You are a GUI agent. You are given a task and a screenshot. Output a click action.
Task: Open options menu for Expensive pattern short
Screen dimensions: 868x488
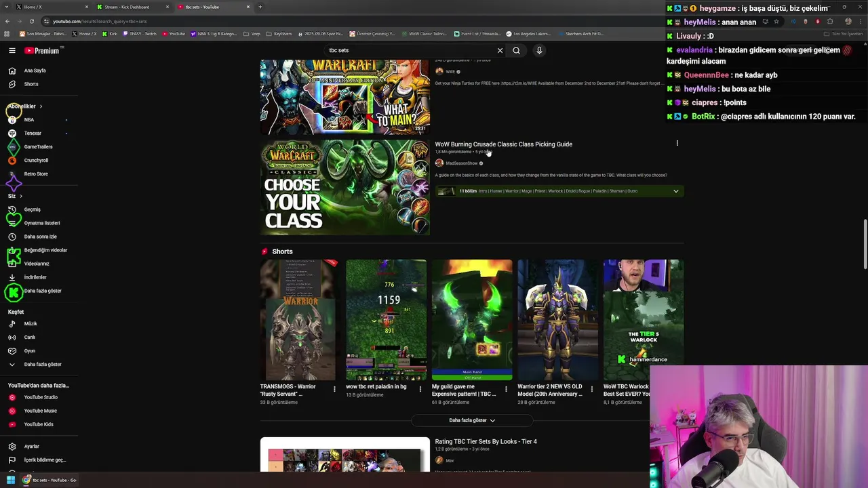[506, 389]
